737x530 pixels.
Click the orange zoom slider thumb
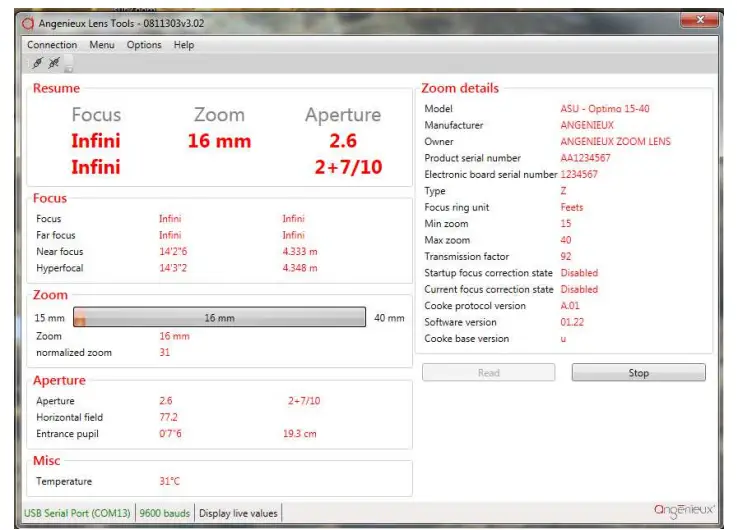[80, 318]
